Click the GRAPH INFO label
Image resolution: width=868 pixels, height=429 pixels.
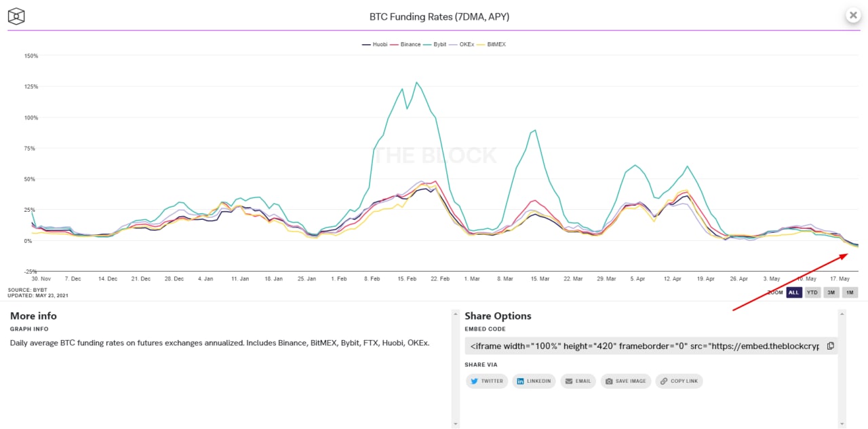(x=29, y=329)
